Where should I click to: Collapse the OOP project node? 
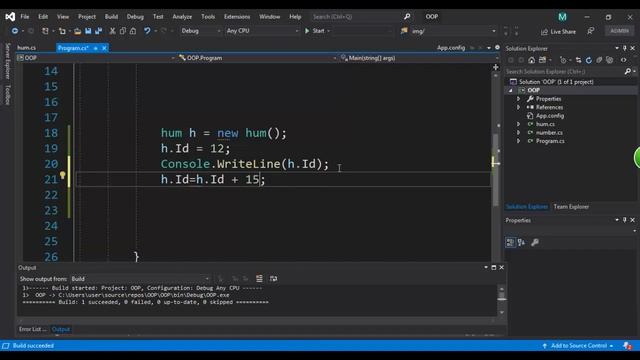(511, 90)
